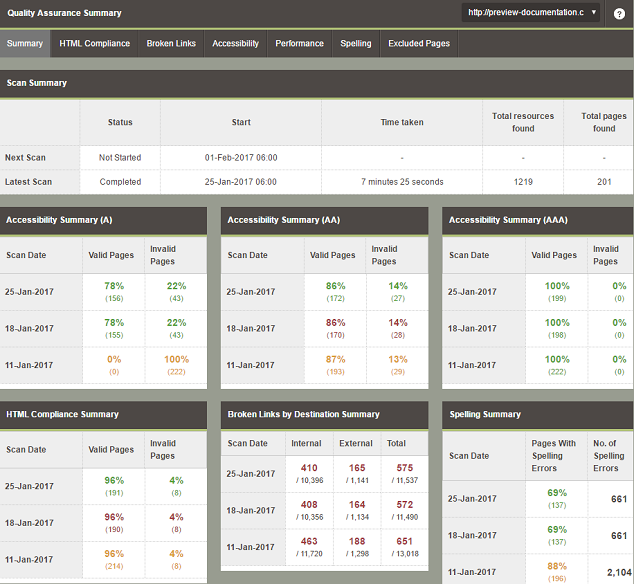Viewport: 634px width, 584px height.
Task: Click the HTML Compliance Summary header
Action: [104, 415]
